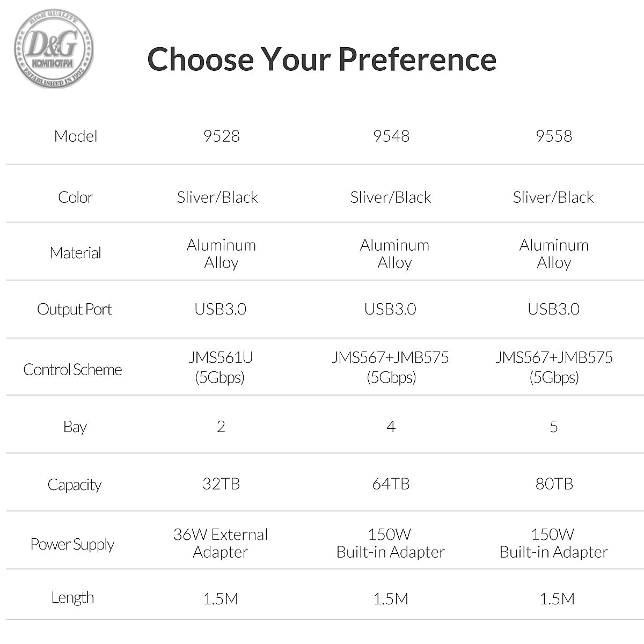Click the "Material" row label

point(76,253)
